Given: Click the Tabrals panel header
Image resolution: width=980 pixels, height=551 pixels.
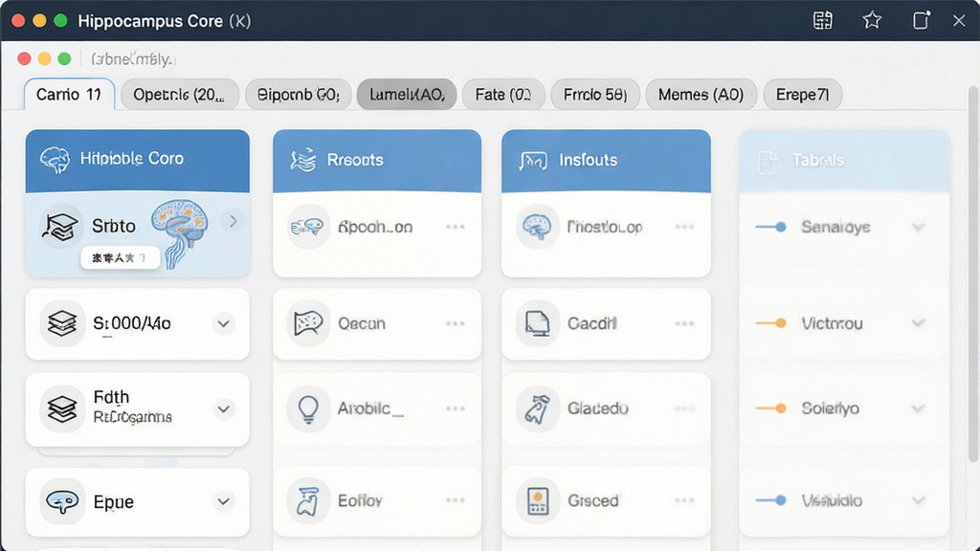Looking at the screenshot, I should [x=844, y=161].
